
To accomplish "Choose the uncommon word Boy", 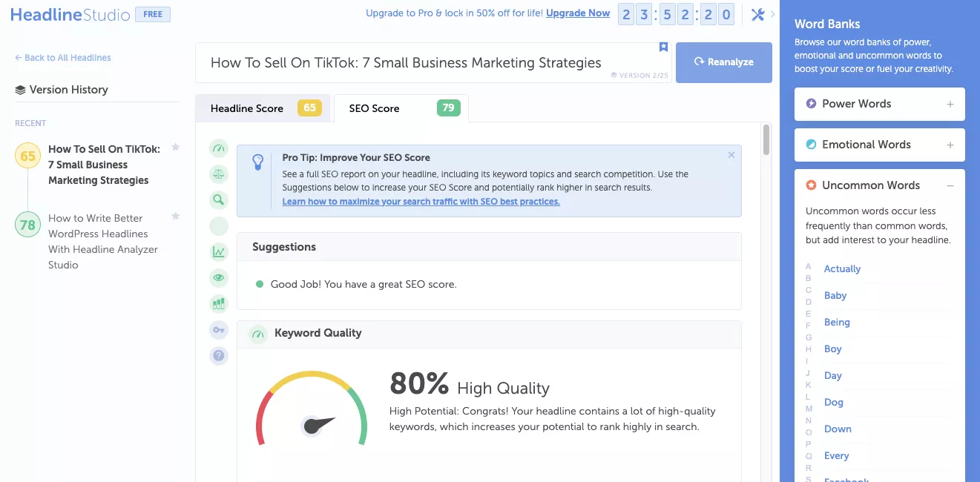I will (833, 349).
